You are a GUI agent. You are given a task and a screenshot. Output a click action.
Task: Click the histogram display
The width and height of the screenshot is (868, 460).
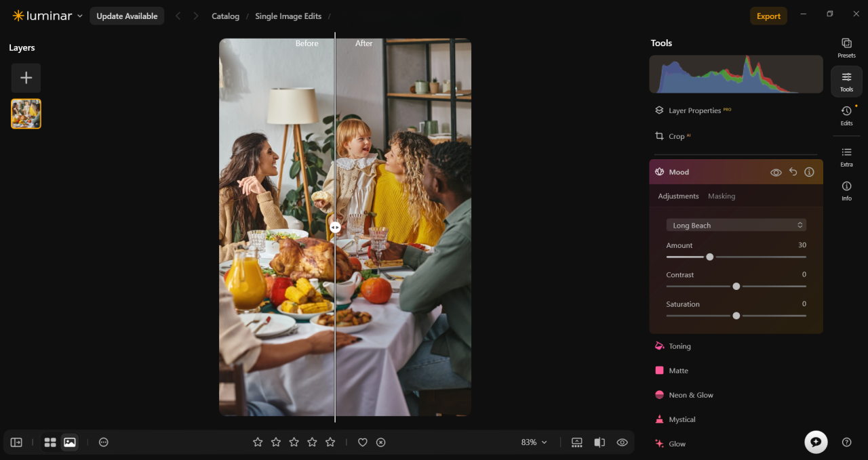(736, 75)
